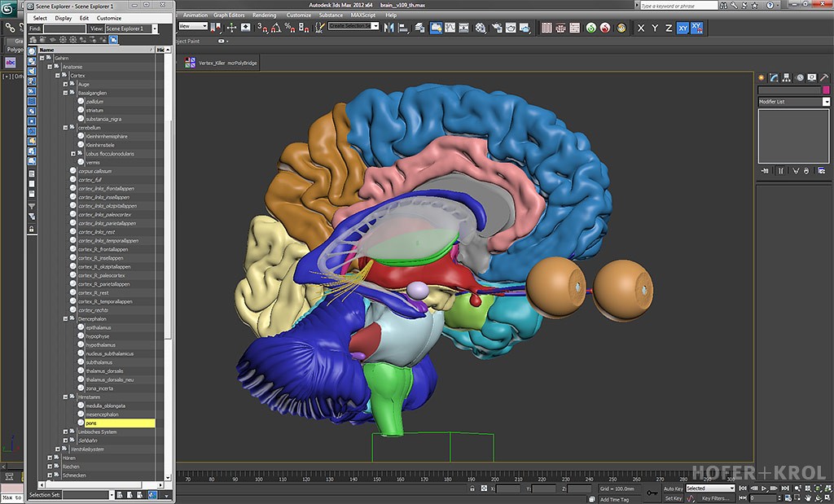Open the Motion command panel tab
834x504 pixels.
pos(800,77)
